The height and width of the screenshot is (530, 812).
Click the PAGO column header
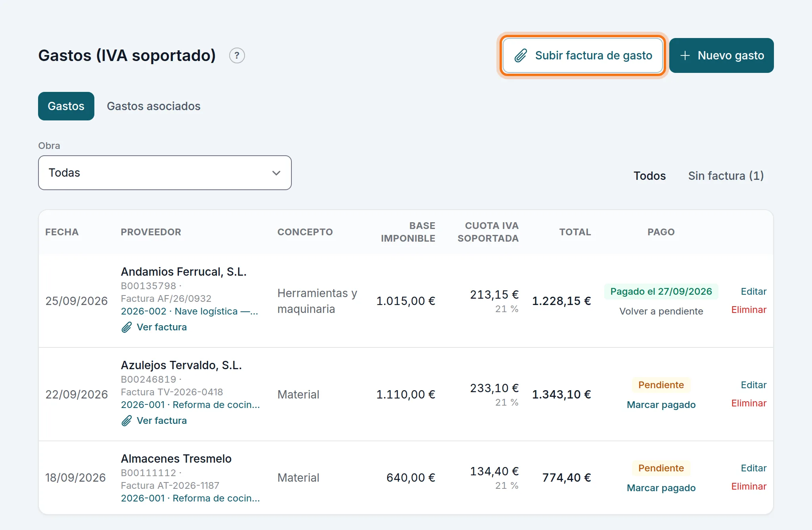pos(661,232)
